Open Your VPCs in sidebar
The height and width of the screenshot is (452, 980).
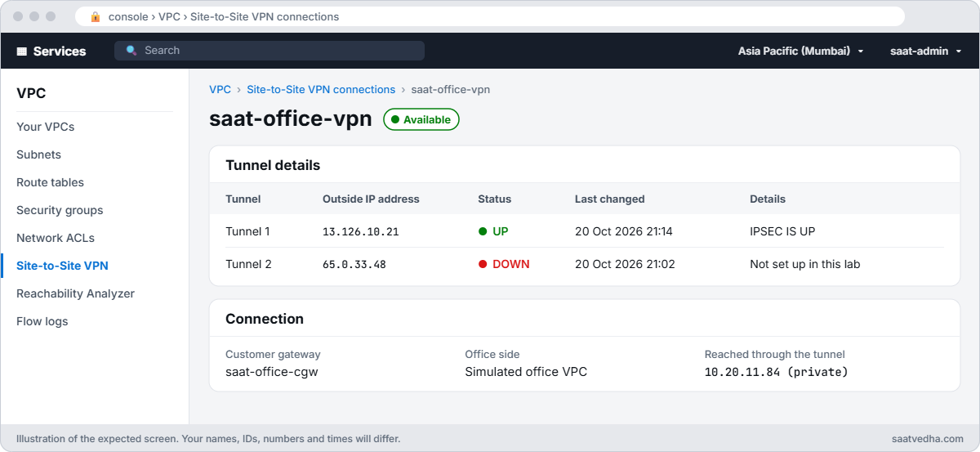click(x=46, y=127)
